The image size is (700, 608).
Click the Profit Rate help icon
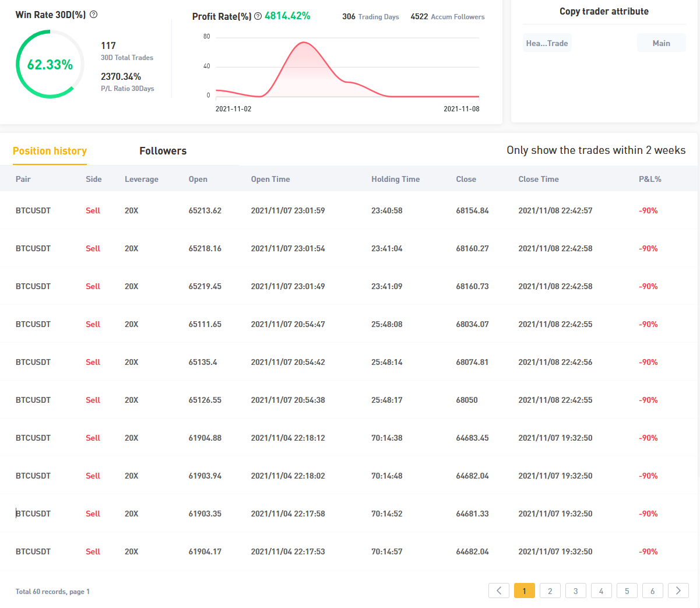(258, 16)
